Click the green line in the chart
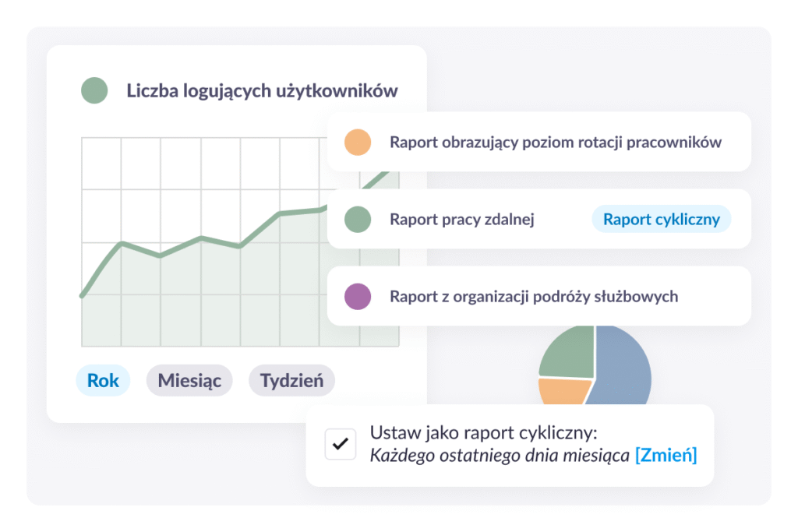This screenshot has width=798, height=532. click(x=200, y=238)
